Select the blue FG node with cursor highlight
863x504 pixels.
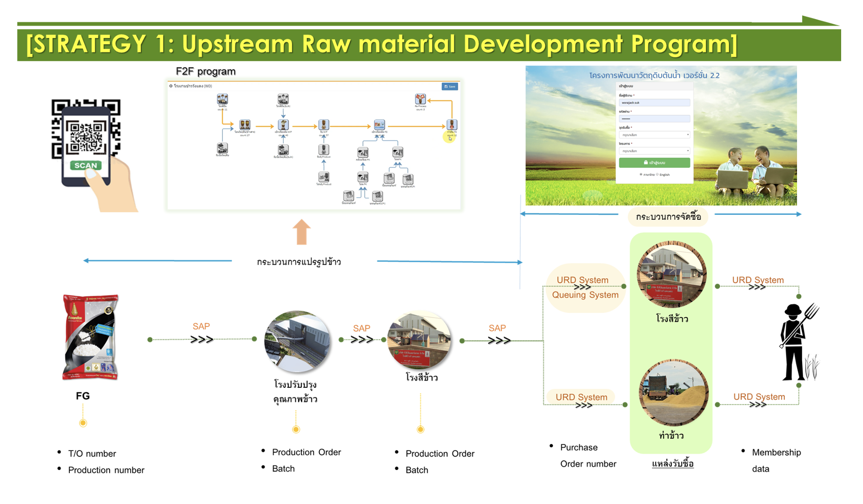point(451,125)
